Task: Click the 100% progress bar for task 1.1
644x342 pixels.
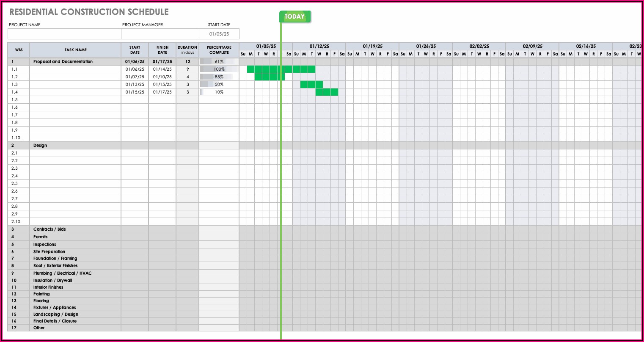Action: (x=219, y=69)
